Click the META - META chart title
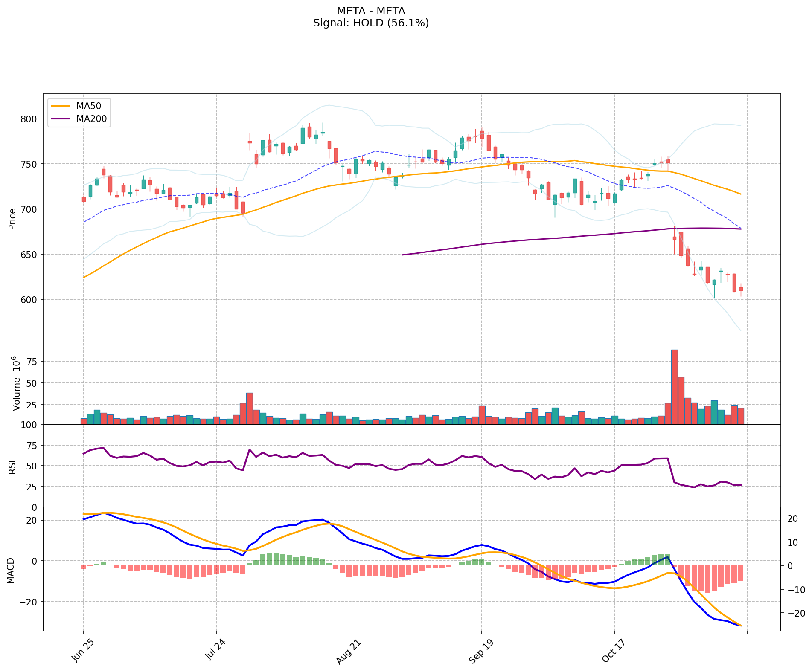The height and width of the screenshot is (672, 812). [x=371, y=11]
